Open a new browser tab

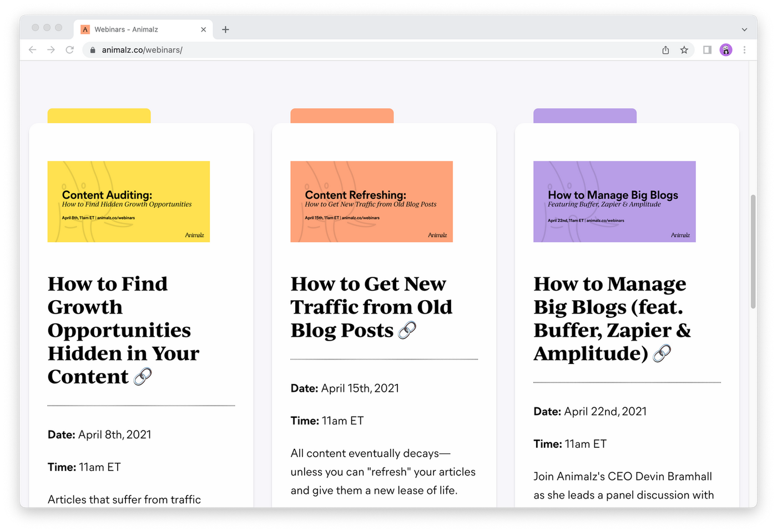[x=225, y=29]
